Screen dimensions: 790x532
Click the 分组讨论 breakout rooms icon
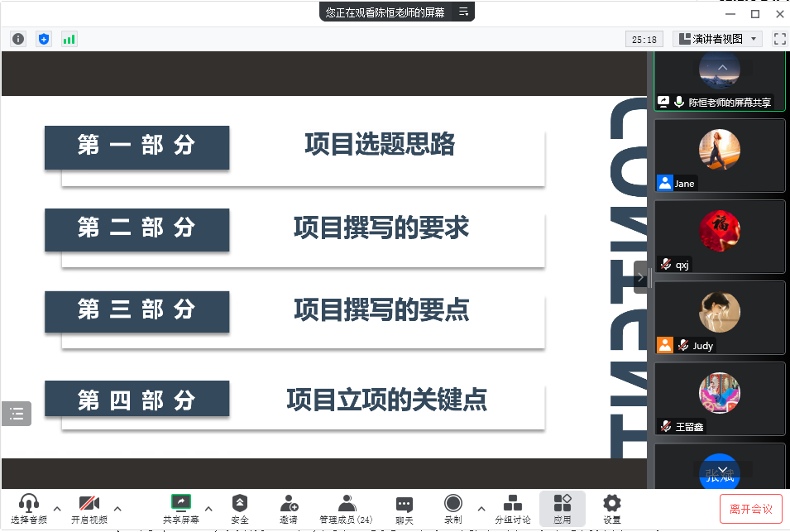[512, 503]
